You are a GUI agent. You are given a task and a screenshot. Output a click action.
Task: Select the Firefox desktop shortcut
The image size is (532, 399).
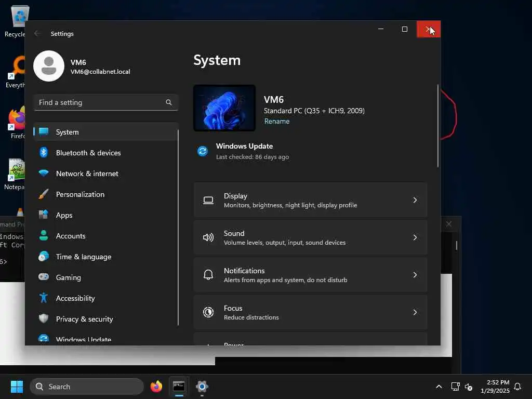(x=16, y=123)
